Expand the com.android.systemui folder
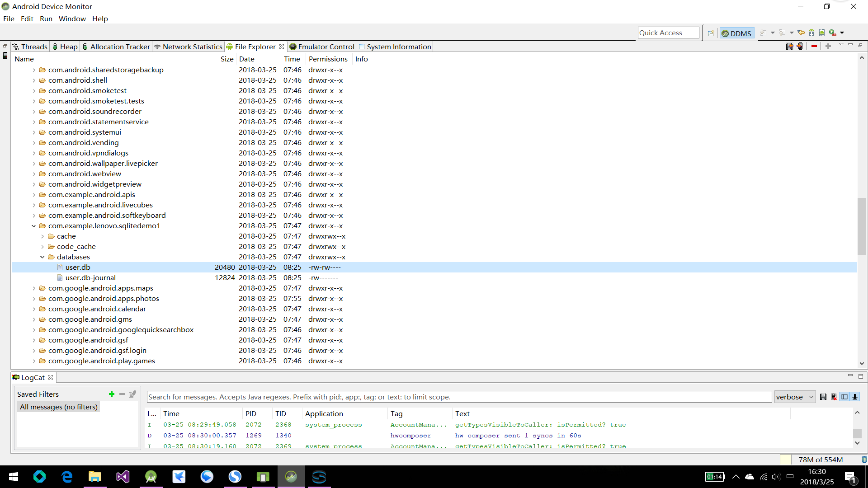868x488 pixels. point(33,132)
